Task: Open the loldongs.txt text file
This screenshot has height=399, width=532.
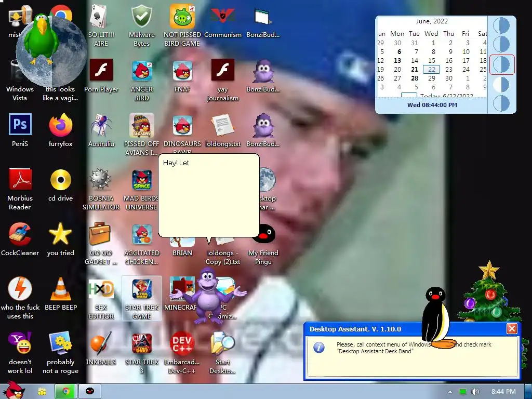Action: pos(223,130)
